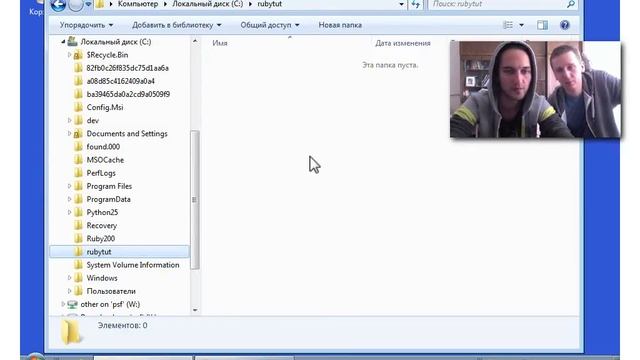Expand the $Recycle.Bin folder node
This screenshot has width=640, height=360.
[x=69, y=55]
